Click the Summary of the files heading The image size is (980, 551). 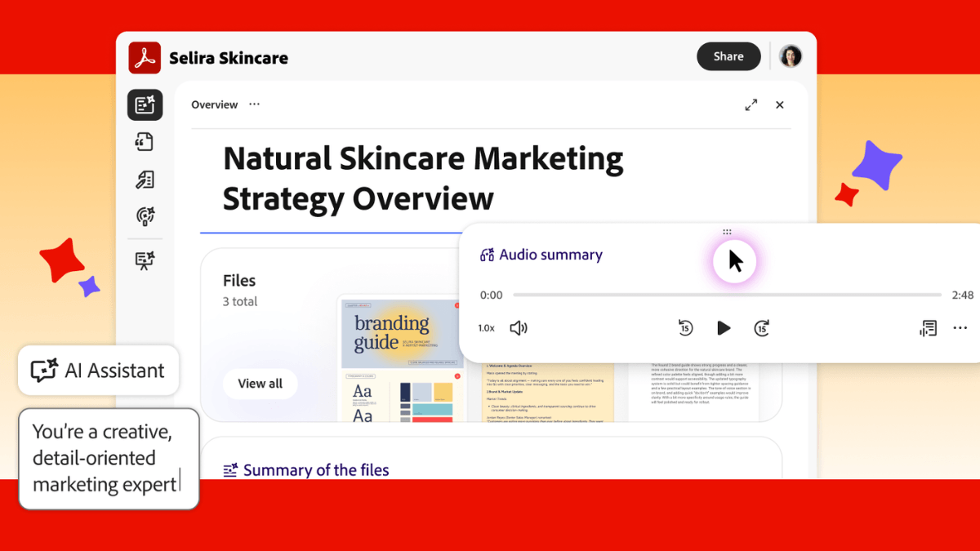point(316,470)
